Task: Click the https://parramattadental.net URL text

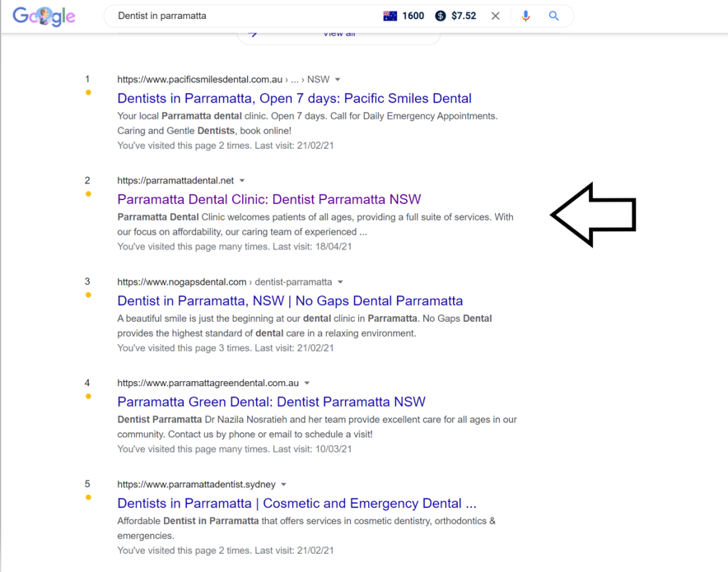Action: click(x=175, y=180)
